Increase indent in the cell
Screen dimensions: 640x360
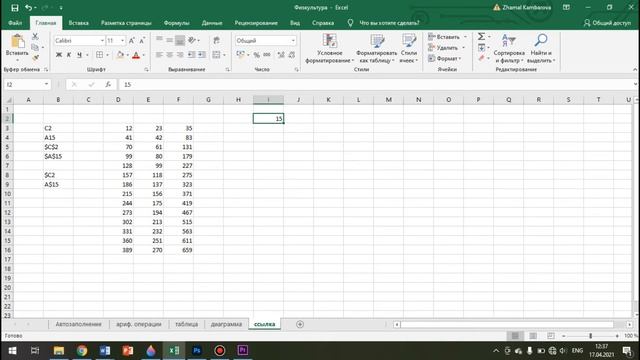(x=202, y=55)
